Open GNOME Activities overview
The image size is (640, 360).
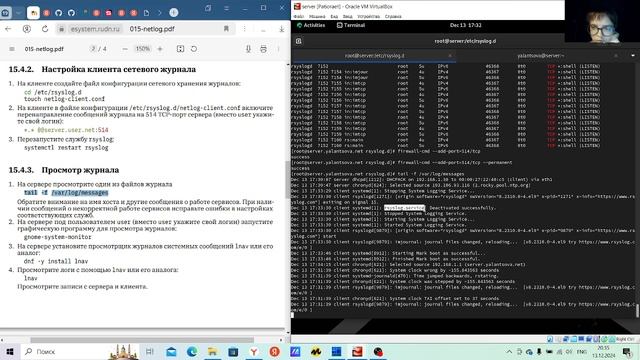[x=311, y=25]
